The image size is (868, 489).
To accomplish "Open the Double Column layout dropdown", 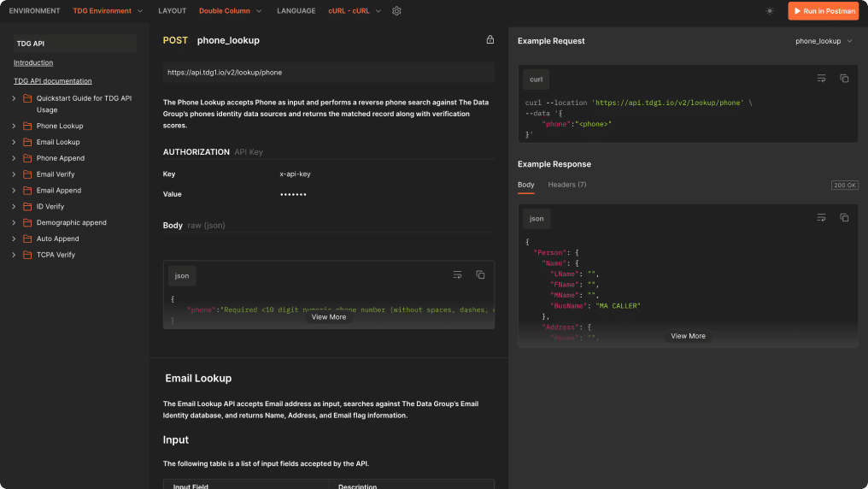I will [x=232, y=11].
